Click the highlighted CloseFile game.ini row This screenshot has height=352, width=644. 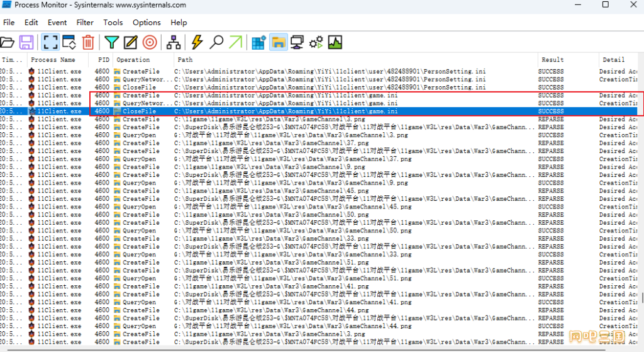[319, 111]
